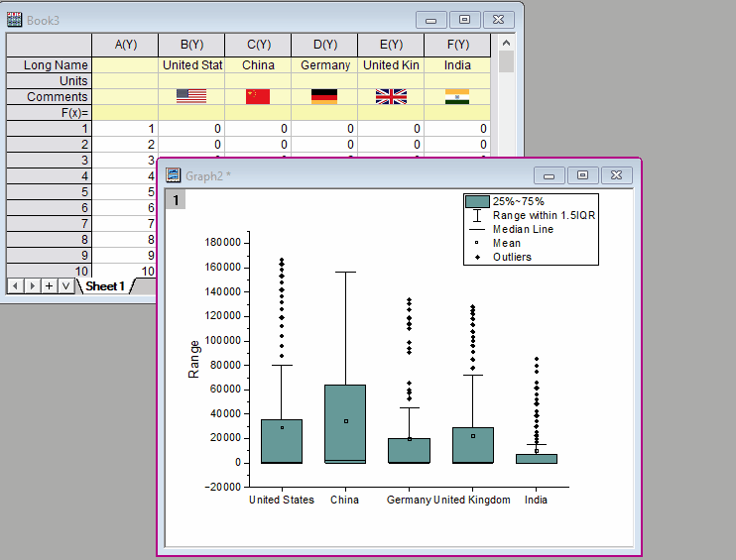Select layer 1 icon in graph

click(x=175, y=200)
